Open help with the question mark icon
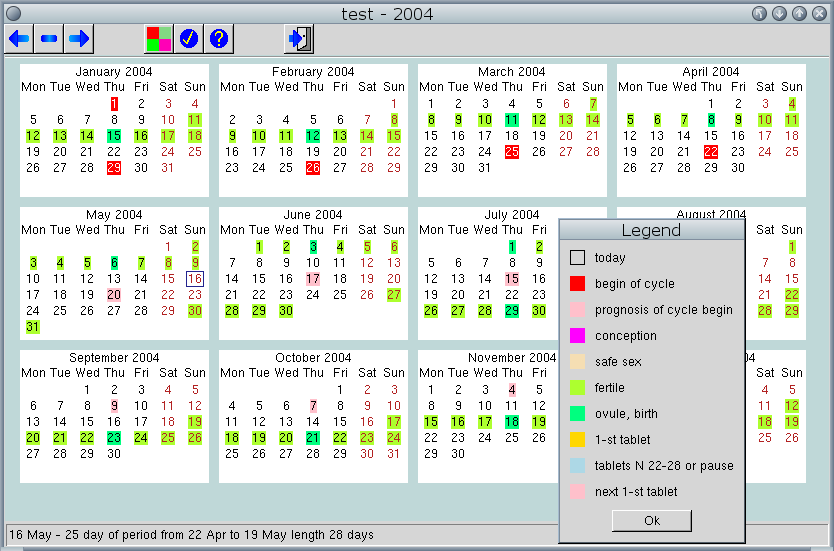 click(219, 39)
